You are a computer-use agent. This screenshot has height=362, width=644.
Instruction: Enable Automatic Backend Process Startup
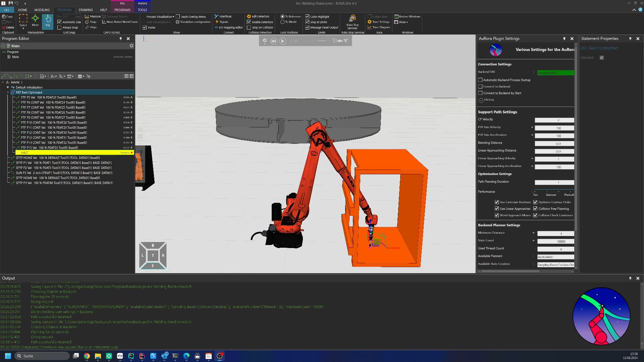pos(480,80)
